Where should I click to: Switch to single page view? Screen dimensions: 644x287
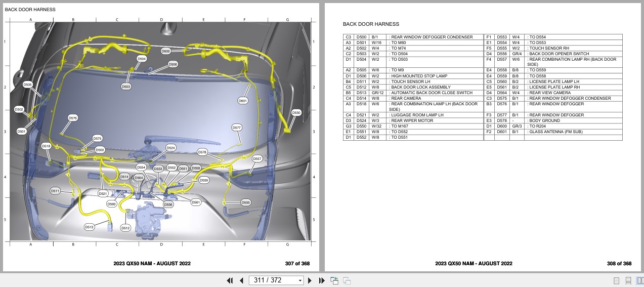[x=617, y=280]
